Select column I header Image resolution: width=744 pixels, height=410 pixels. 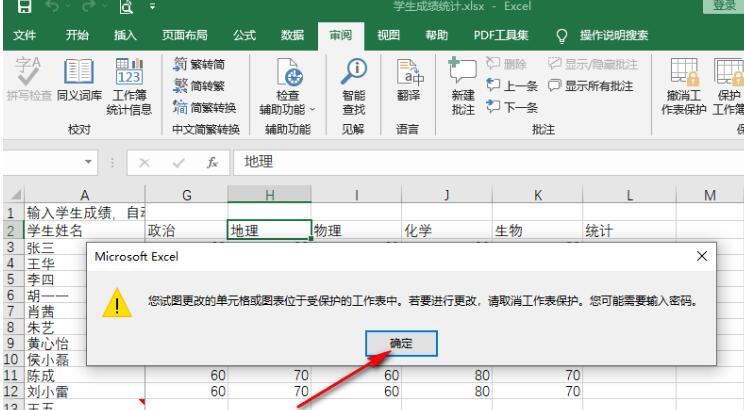[x=356, y=195]
